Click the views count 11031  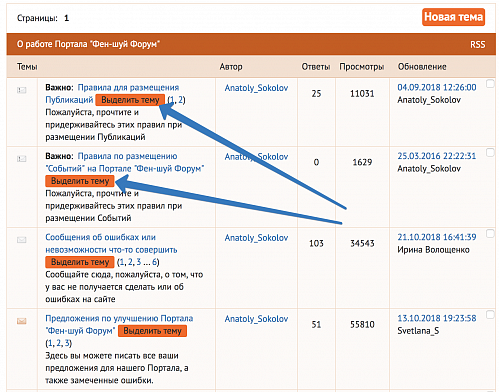point(362,94)
